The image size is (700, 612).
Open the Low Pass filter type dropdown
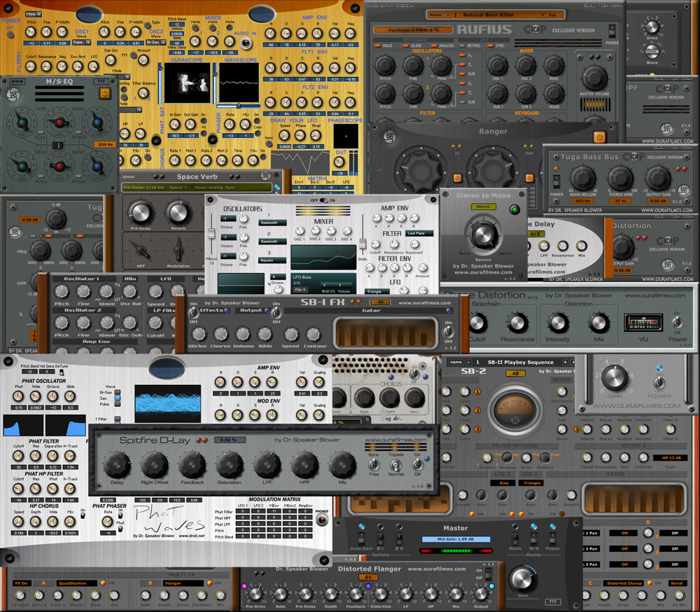[419, 233]
